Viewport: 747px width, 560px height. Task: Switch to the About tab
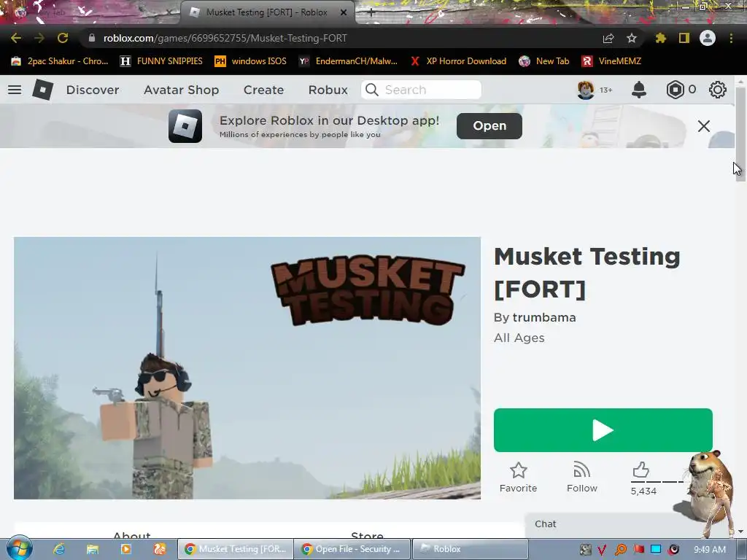132,535
